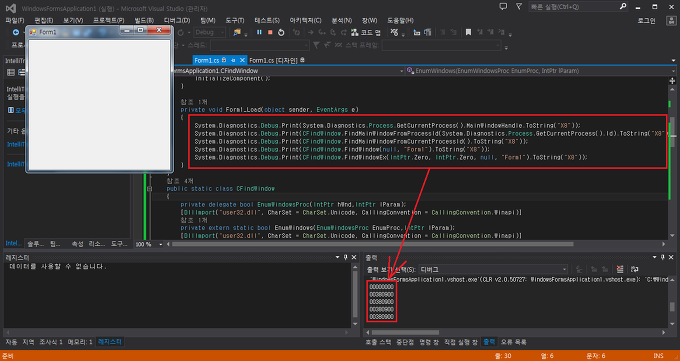Close the output panel with X icon
Image resolution: width=680 pixels, height=361 pixels.
670,258
